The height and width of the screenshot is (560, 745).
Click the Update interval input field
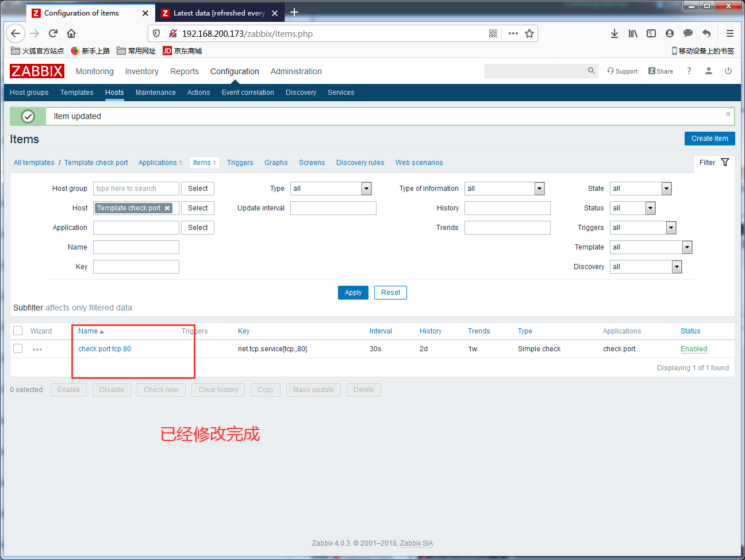tap(333, 208)
